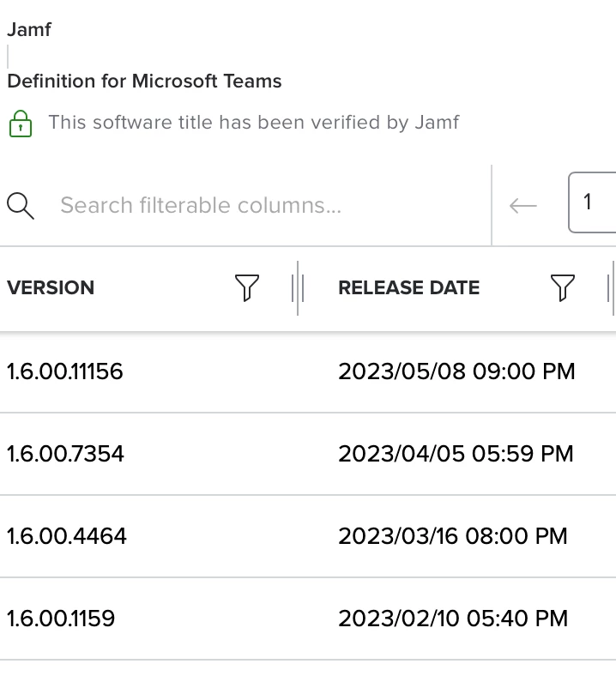Click the page number box showing 1
The image size is (616, 676).
click(x=592, y=202)
